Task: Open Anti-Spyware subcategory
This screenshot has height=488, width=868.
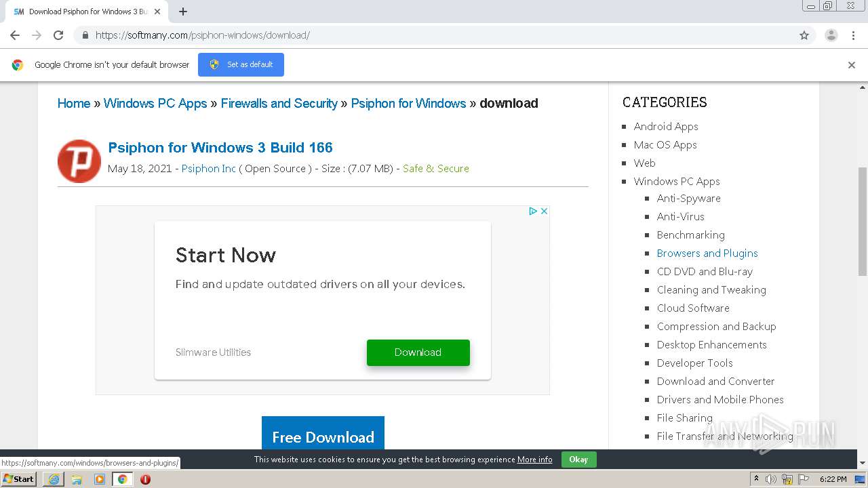Action: (x=688, y=199)
